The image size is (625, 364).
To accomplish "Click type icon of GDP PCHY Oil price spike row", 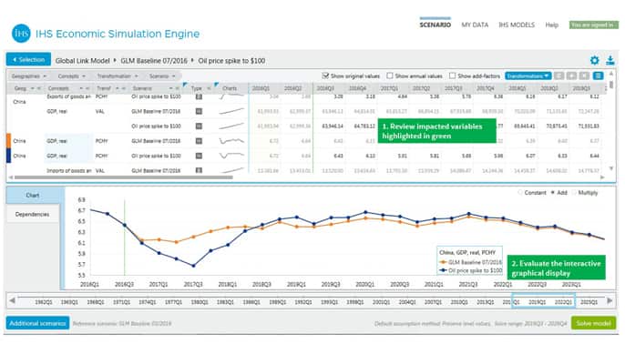I will click(x=199, y=156).
